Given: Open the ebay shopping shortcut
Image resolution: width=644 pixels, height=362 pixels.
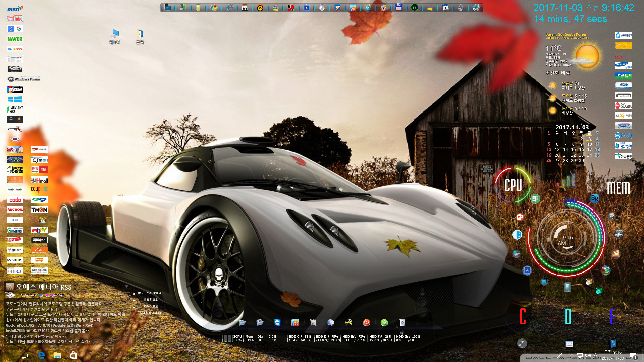Looking at the screenshot, I should click(39, 230).
